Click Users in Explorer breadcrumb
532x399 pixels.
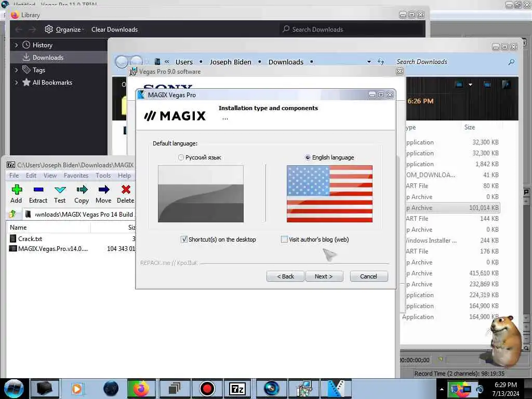tap(184, 62)
